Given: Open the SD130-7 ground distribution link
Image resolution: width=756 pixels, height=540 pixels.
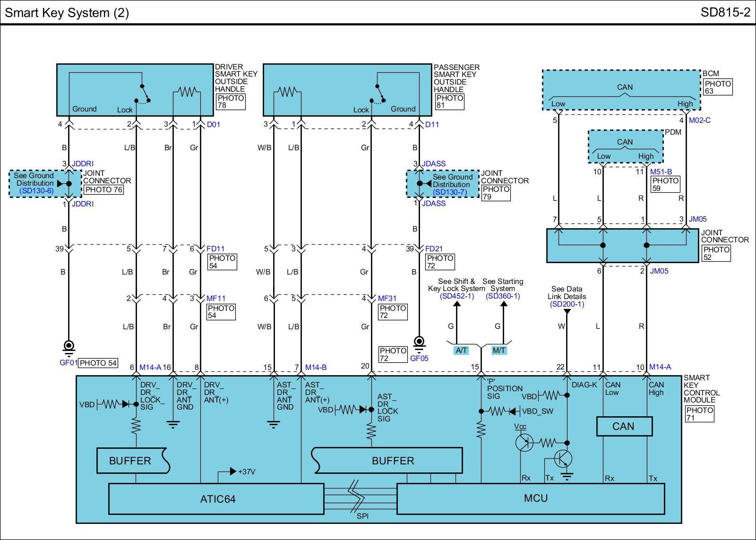Looking at the screenshot, I should click(x=449, y=192).
